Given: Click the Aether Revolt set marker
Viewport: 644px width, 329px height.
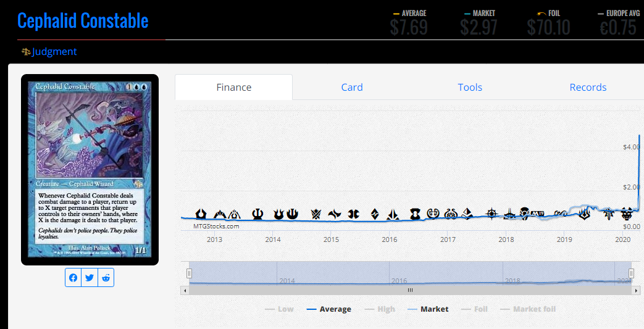Looking at the screenshot, I should 451,214.
